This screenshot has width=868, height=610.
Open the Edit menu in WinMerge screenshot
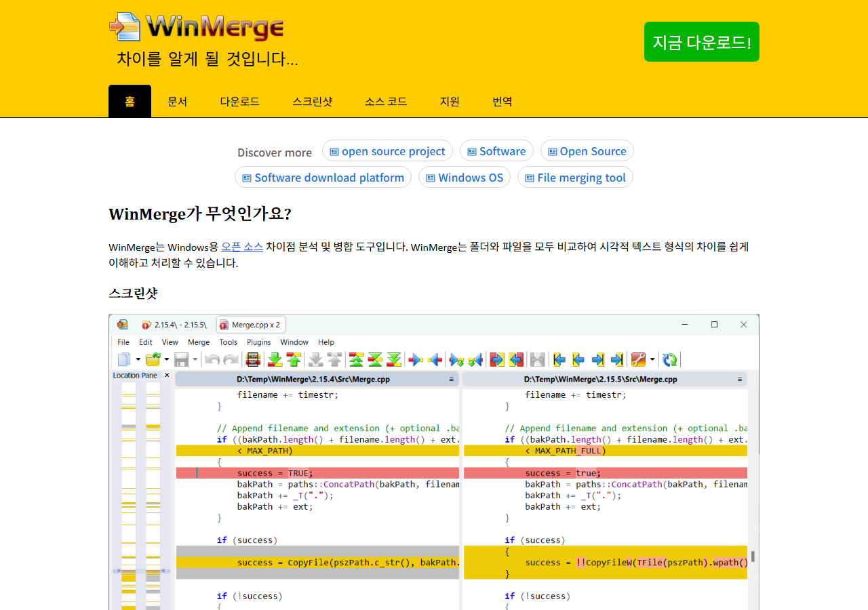pos(146,342)
